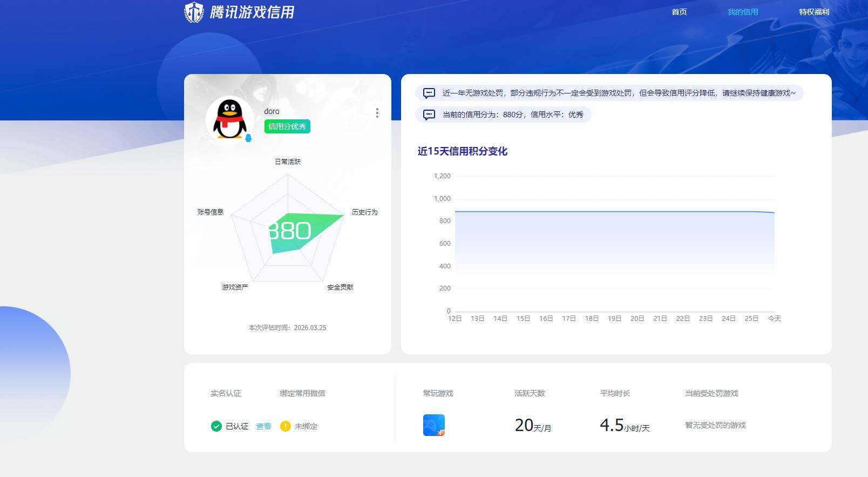Viewport: 868px width, 477px height.
Task: Open the three-dot menu on profile card
Action: [377, 113]
